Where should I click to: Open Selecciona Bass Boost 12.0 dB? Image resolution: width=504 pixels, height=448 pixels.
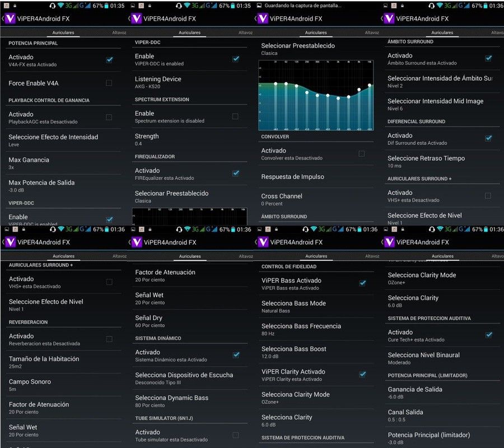point(316,352)
